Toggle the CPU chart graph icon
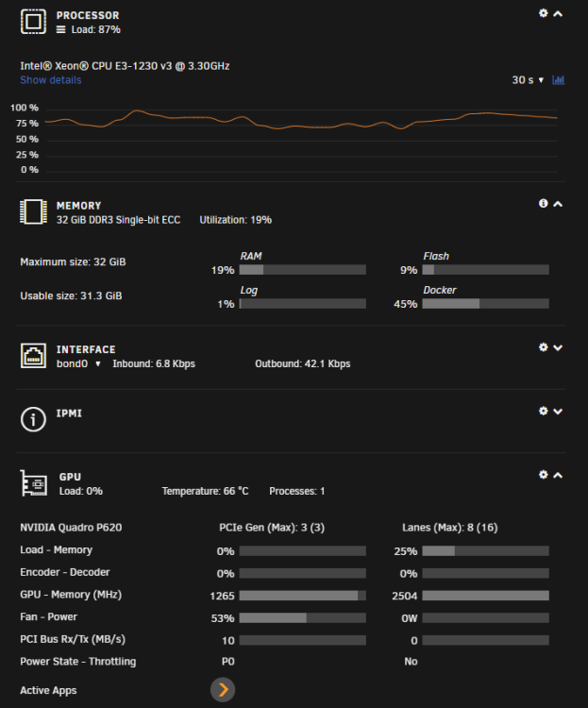Image resolution: width=588 pixels, height=708 pixels. coord(558,80)
